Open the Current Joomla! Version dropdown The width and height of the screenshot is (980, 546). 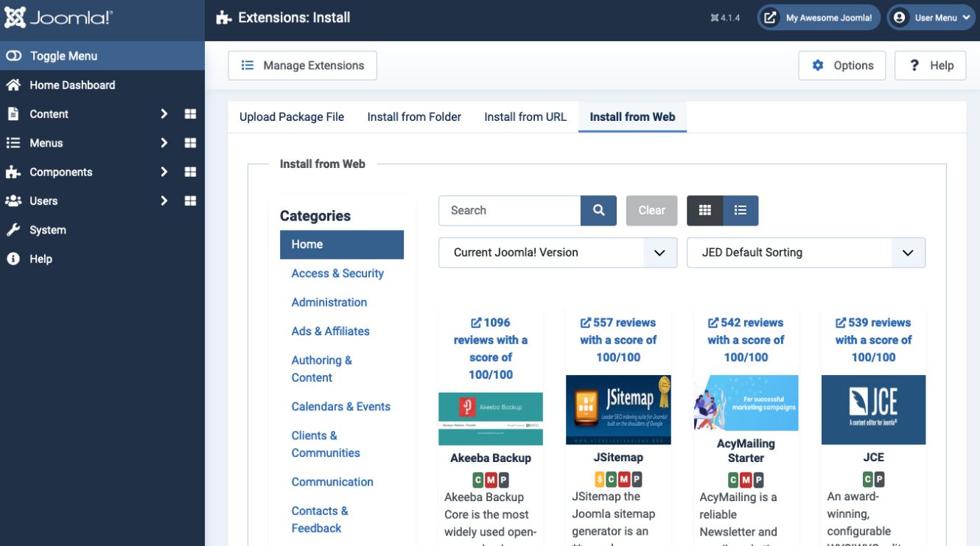(x=558, y=253)
